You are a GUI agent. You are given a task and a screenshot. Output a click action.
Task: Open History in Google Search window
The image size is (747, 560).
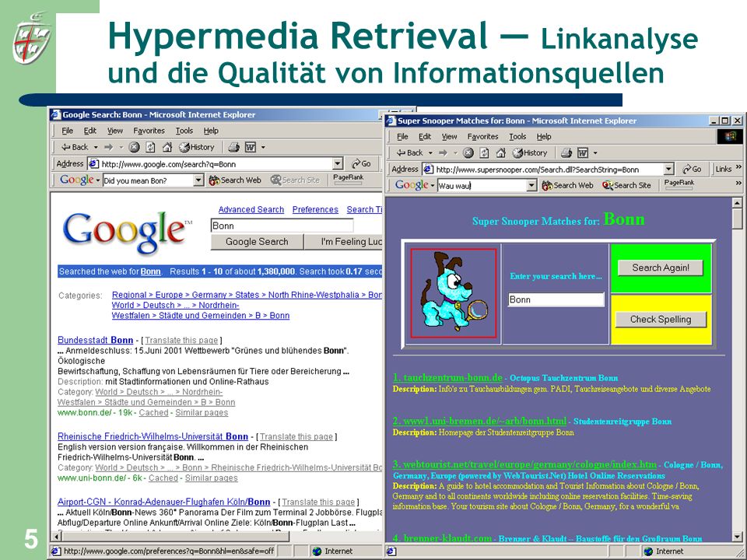(197, 147)
